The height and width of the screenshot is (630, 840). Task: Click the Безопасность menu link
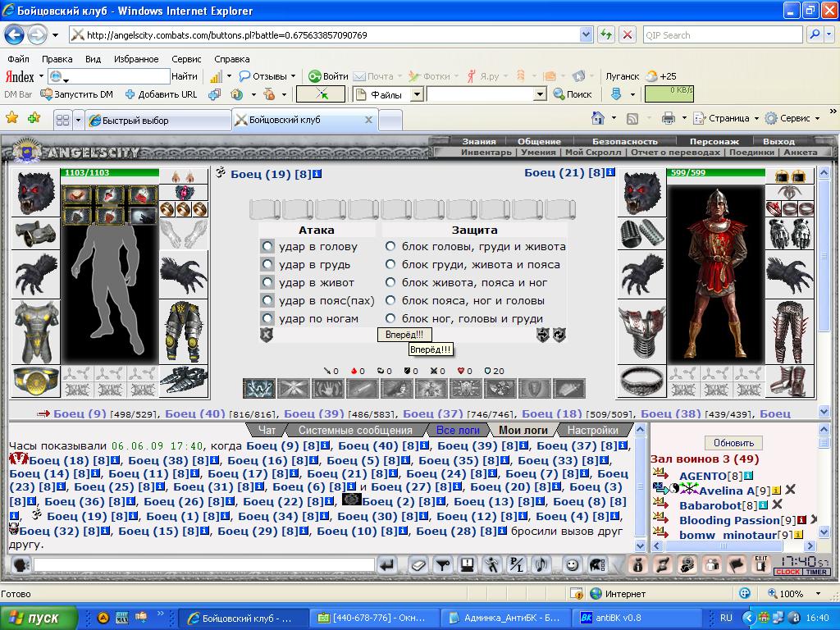click(624, 141)
